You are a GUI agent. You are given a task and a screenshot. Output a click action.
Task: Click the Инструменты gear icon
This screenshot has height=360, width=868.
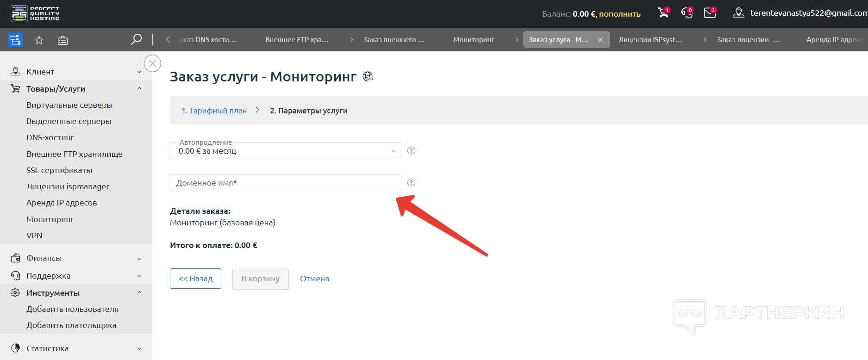click(15, 292)
